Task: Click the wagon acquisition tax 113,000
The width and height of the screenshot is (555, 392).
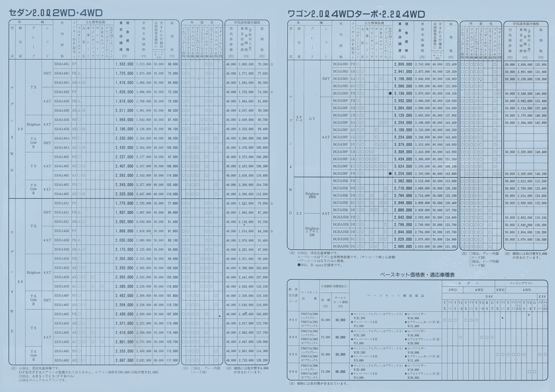Action: pos(451,181)
